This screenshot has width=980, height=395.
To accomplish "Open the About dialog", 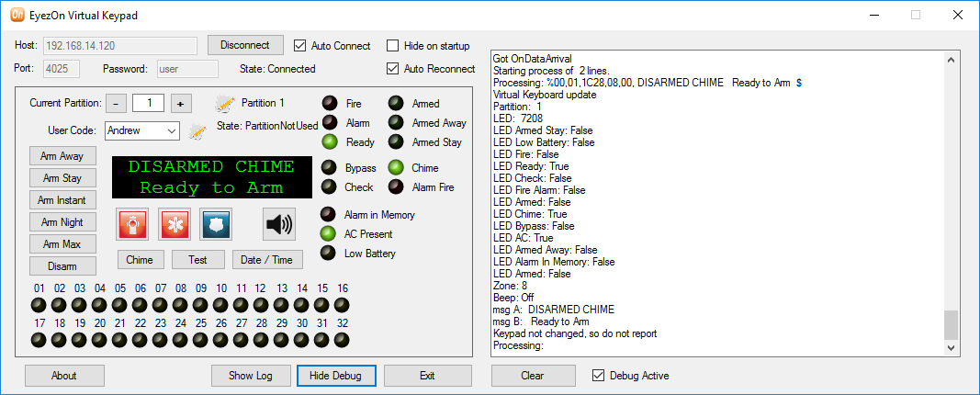I will click(x=64, y=376).
